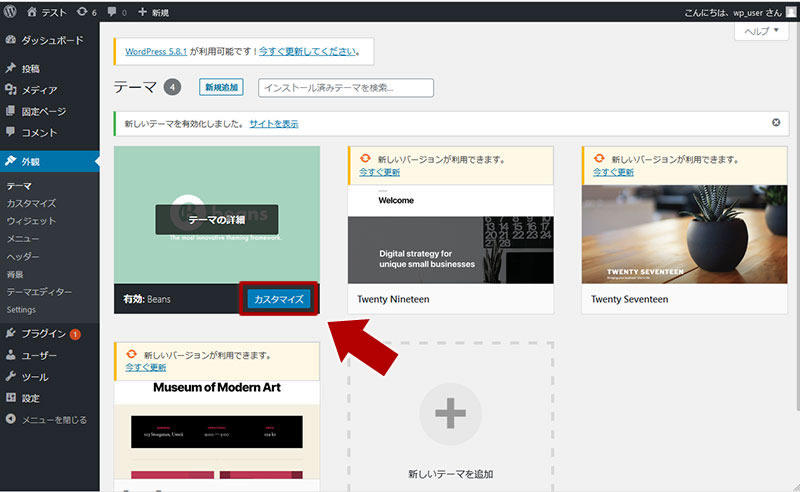This screenshot has width=800, height=492.
Task: Select the ヘッダー submenu item
Action: point(22,256)
